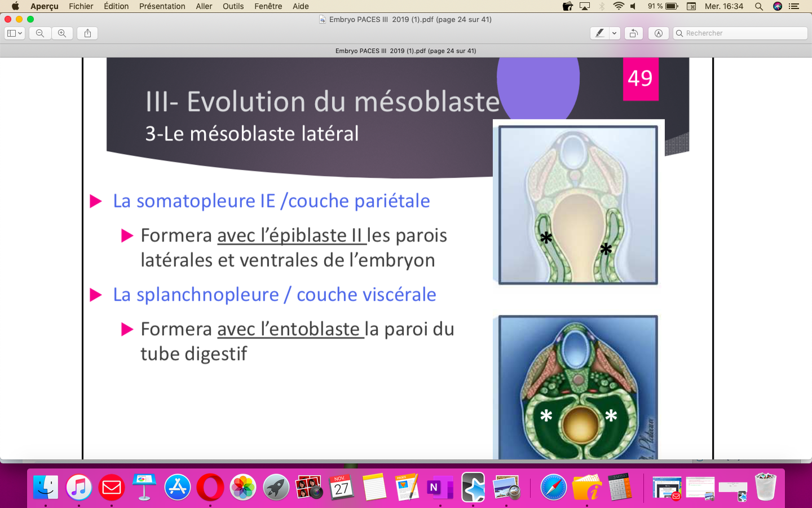Rotate the page with rotate button
Screen dimensions: 812x508
click(x=634, y=33)
